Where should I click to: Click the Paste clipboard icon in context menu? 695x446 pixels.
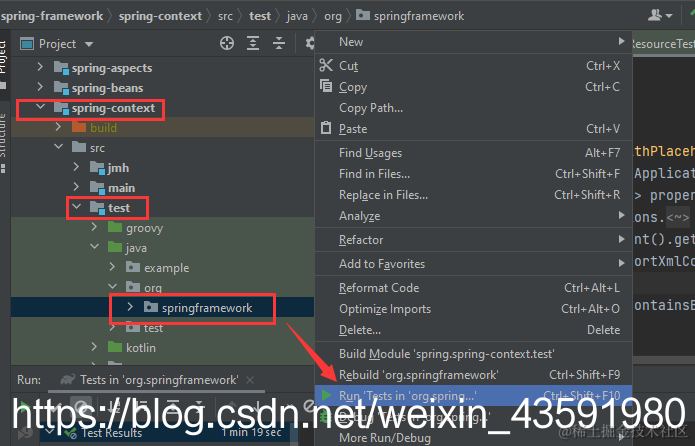point(326,128)
